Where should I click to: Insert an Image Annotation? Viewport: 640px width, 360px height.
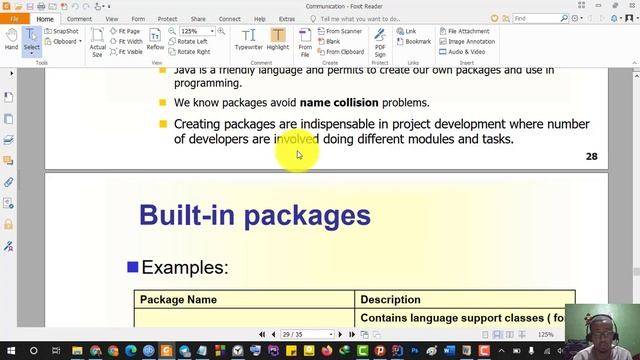467,42
